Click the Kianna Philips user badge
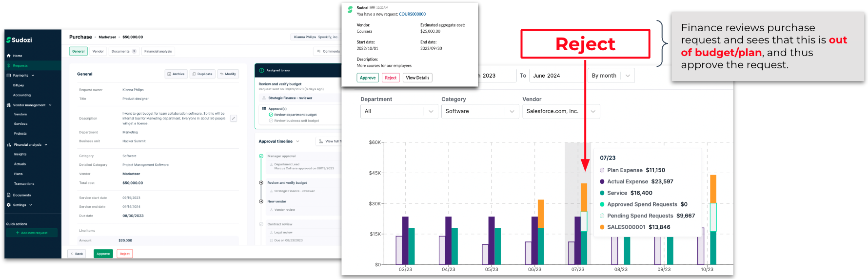The height and width of the screenshot is (279, 868). (316, 37)
